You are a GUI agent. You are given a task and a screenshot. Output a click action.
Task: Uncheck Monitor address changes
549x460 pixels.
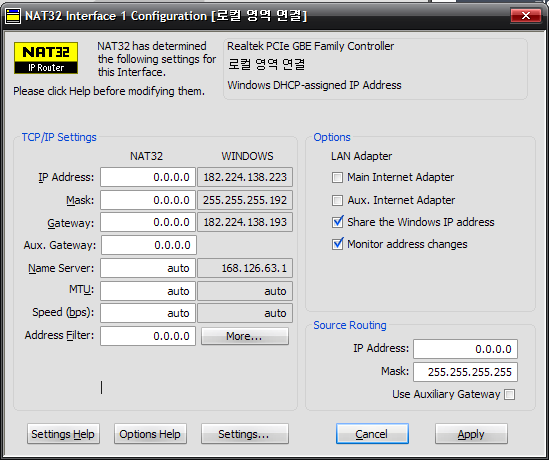pyautogui.click(x=337, y=244)
